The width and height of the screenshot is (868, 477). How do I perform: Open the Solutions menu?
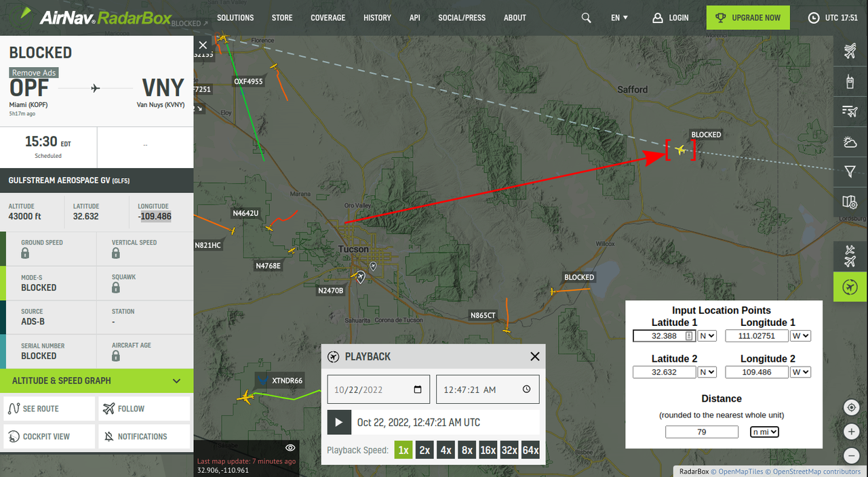[235, 18]
